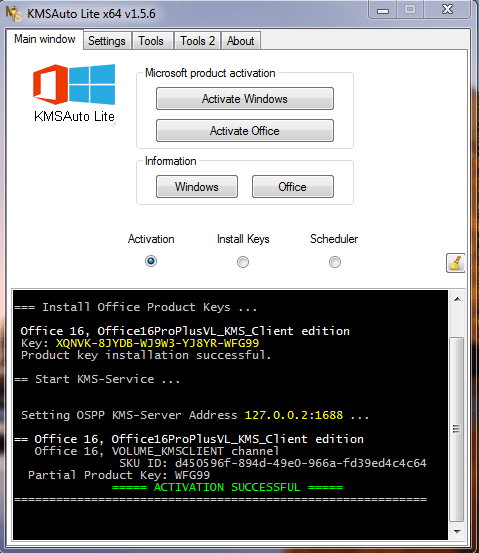The width and height of the screenshot is (479, 553).
Task: Switch to the Main window tab
Action: click(x=45, y=39)
